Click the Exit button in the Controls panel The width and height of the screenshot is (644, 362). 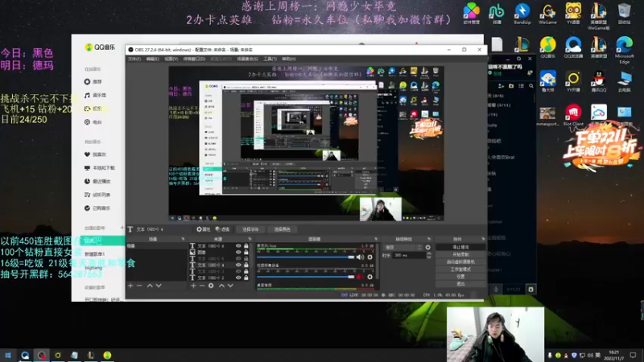tap(460, 284)
